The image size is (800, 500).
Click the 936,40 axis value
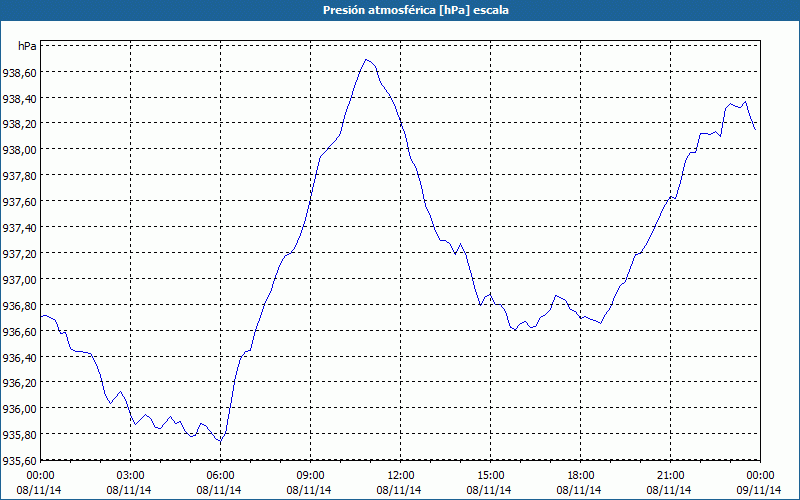click(19, 358)
